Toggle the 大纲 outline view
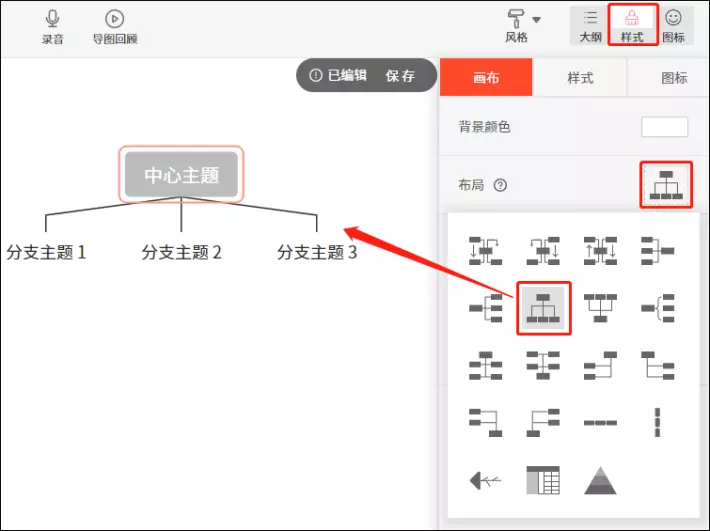The height and width of the screenshot is (531, 710). click(x=590, y=25)
